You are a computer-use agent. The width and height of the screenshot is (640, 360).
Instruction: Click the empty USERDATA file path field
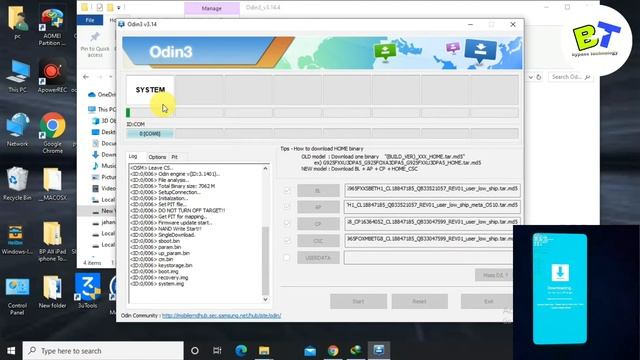[x=429, y=258]
